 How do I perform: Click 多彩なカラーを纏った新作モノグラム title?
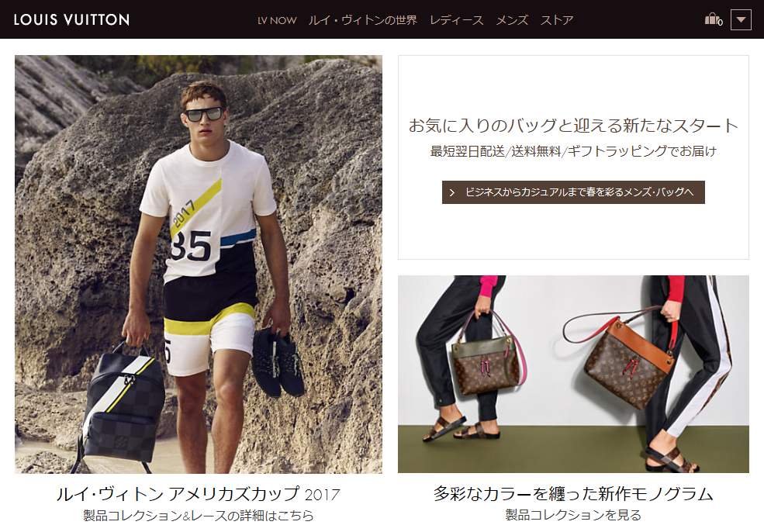coord(573,493)
